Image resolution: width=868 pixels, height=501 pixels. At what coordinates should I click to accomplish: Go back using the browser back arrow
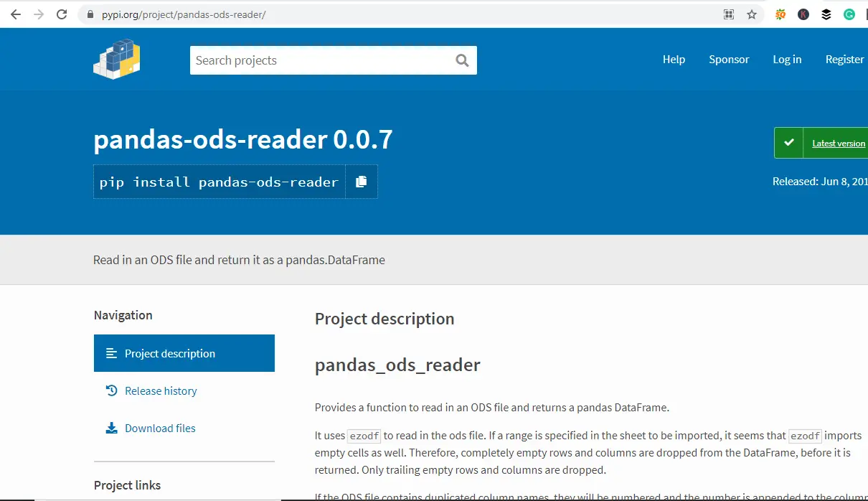(15, 14)
